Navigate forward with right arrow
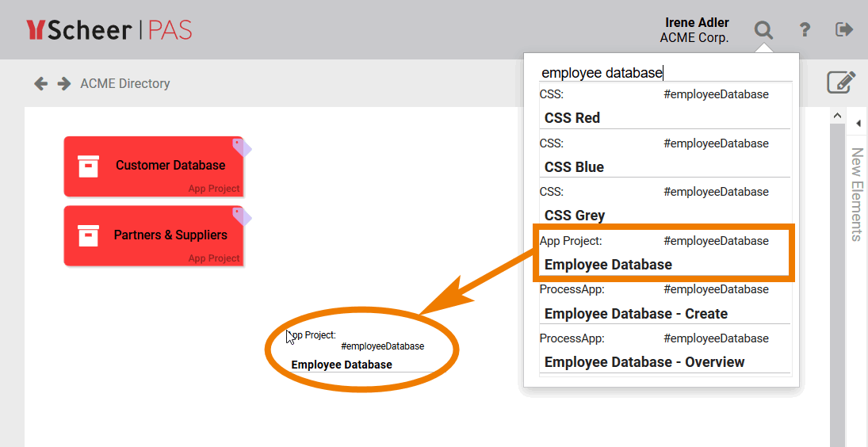This screenshot has height=447, width=868. click(x=64, y=83)
